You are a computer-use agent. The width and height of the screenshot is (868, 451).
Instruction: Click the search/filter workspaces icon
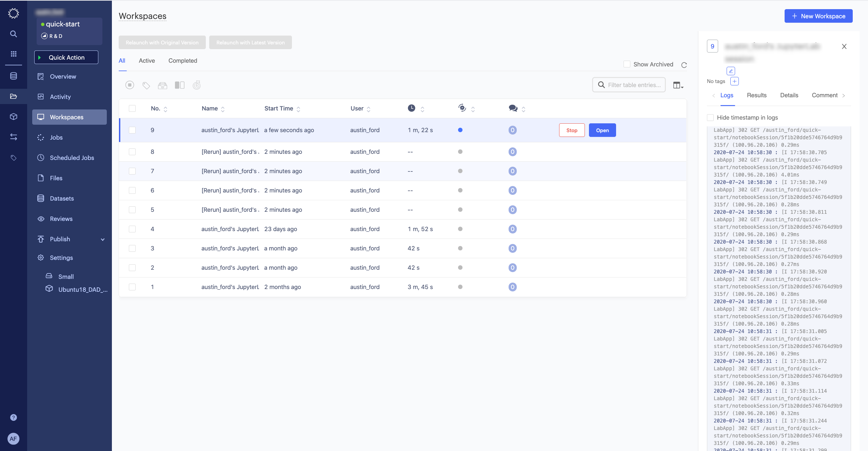(601, 84)
